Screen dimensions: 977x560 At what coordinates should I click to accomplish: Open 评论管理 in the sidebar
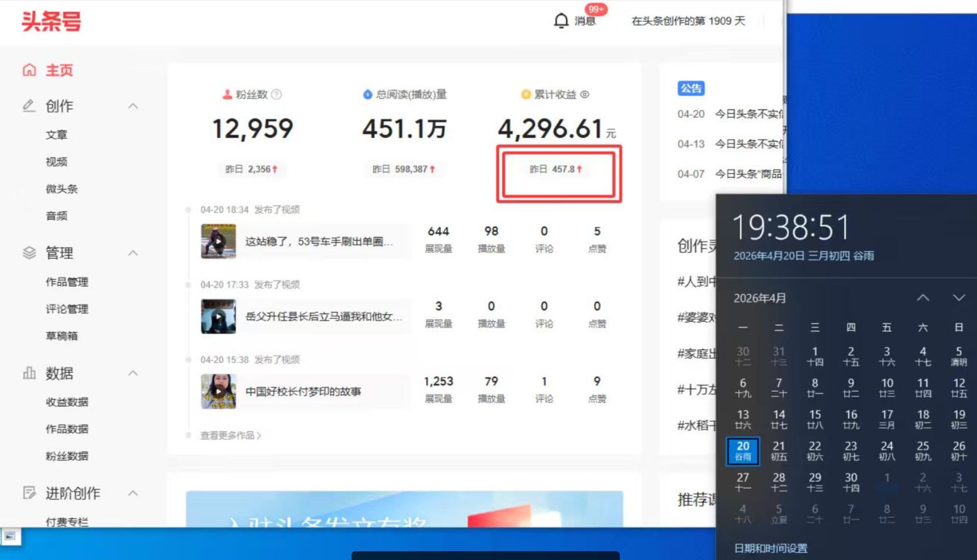click(67, 309)
